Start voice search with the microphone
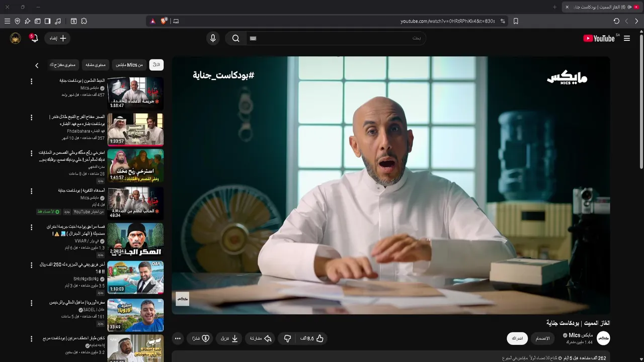The height and width of the screenshot is (362, 644). [x=213, y=38]
